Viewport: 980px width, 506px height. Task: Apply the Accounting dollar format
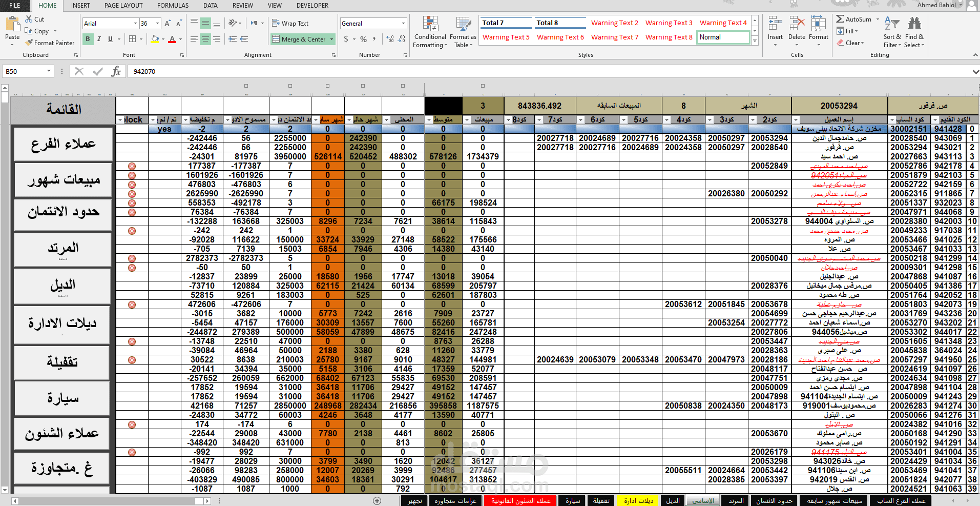pos(346,39)
